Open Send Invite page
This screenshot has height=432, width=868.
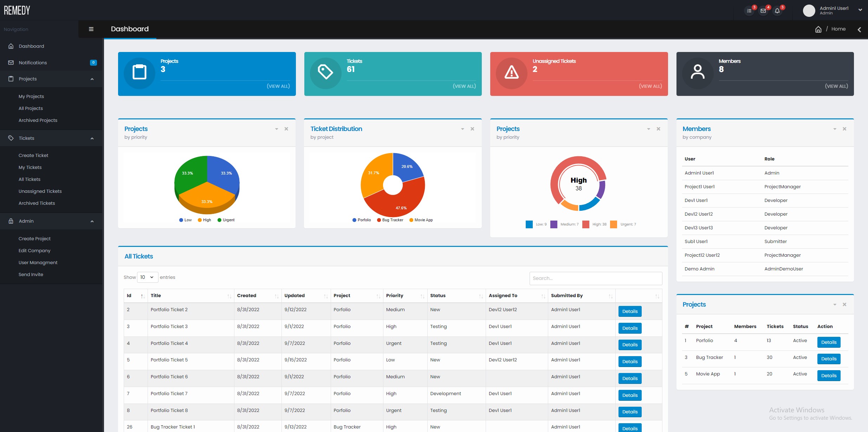tap(31, 275)
